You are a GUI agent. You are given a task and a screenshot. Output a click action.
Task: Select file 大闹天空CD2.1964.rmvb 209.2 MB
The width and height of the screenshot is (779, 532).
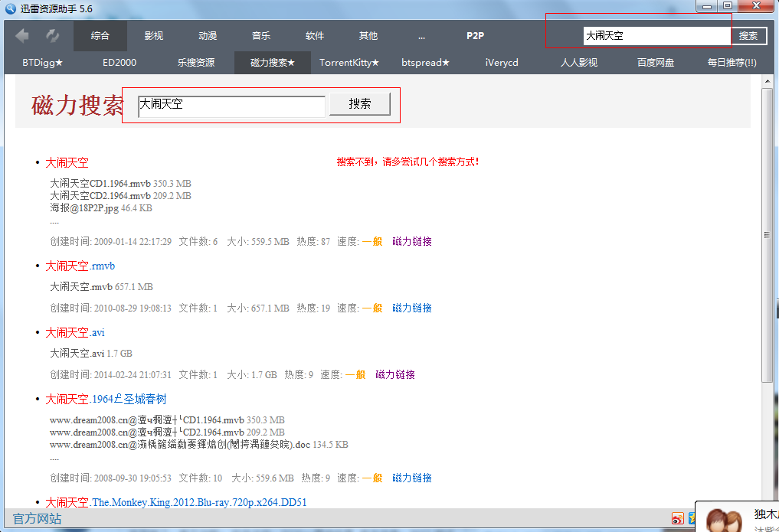pos(121,196)
